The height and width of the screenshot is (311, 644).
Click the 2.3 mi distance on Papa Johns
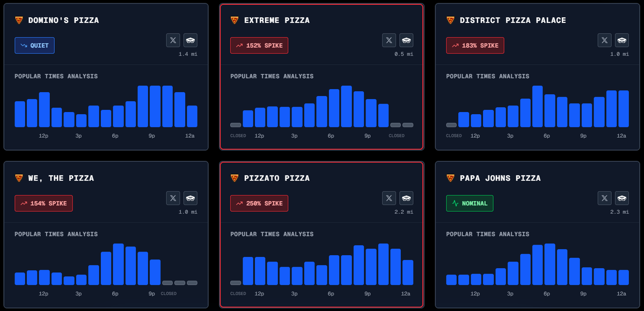(x=619, y=212)
